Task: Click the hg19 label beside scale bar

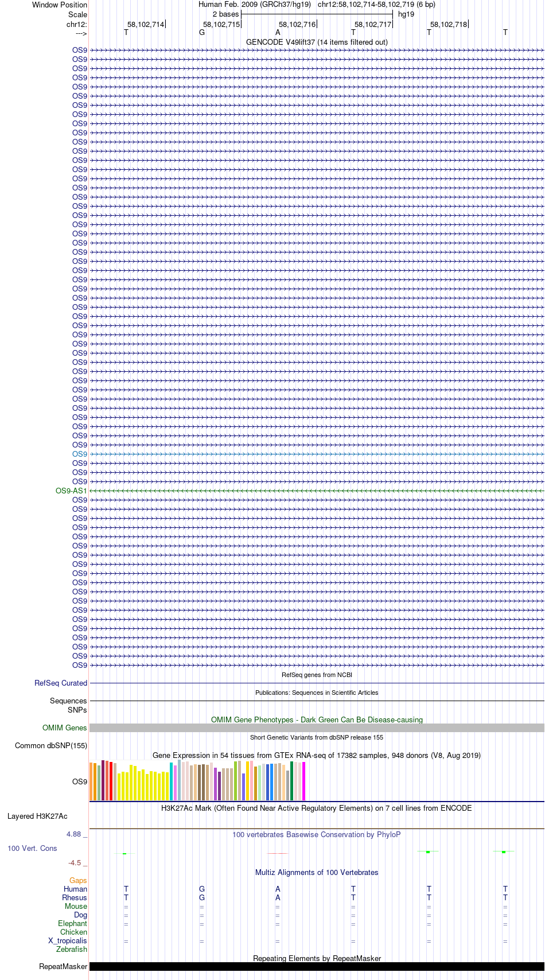Action: pos(406,14)
